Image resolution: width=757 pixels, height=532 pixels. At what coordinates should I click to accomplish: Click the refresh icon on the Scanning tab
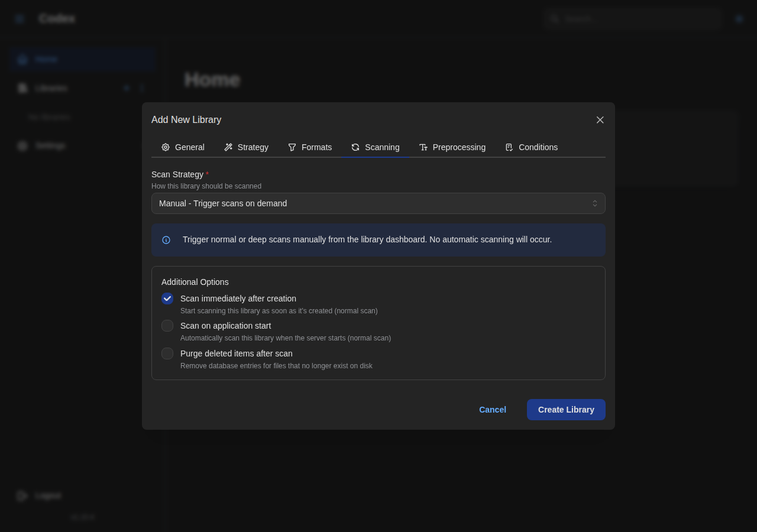point(355,147)
